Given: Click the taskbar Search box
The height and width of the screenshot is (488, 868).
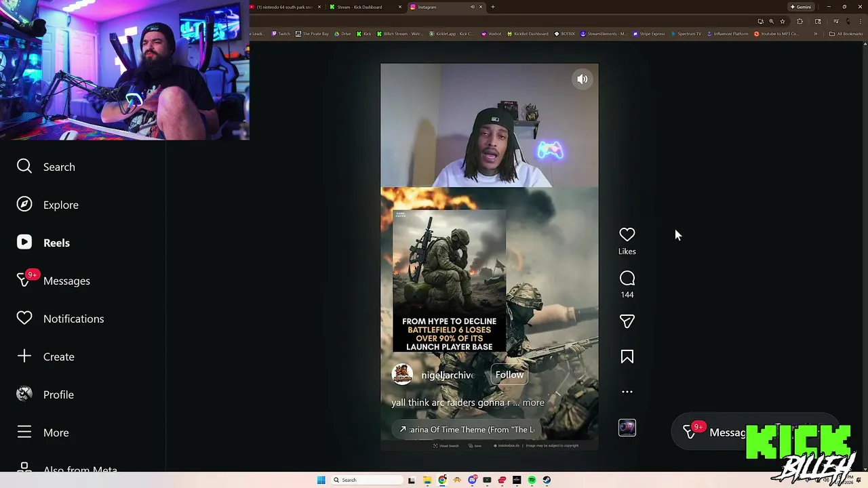Looking at the screenshot, I should [367, 480].
